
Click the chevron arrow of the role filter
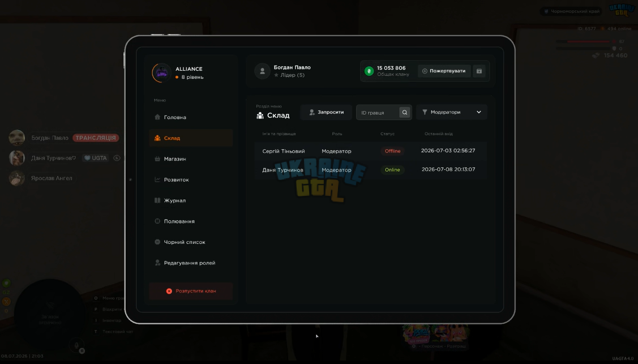click(x=478, y=112)
